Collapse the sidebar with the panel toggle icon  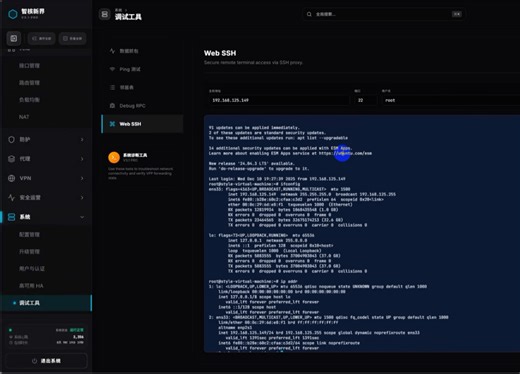tap(14, 38)
